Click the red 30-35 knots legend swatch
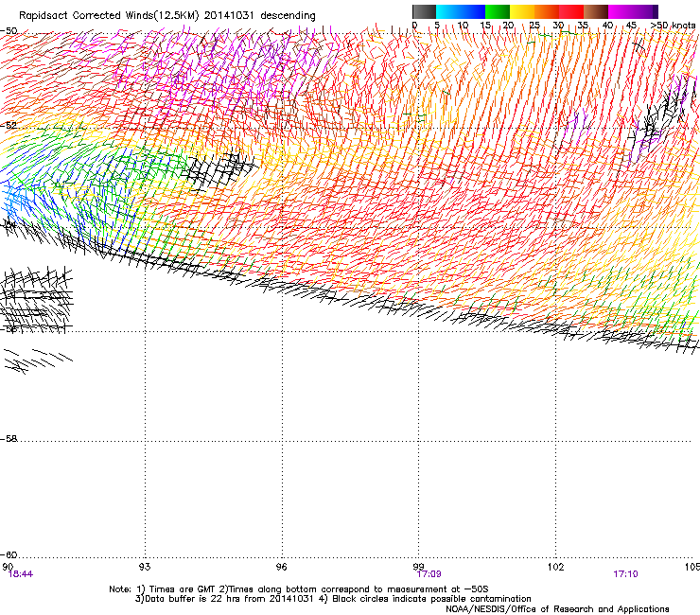Screen dimensions: 700x615 (x=571, y=11)
